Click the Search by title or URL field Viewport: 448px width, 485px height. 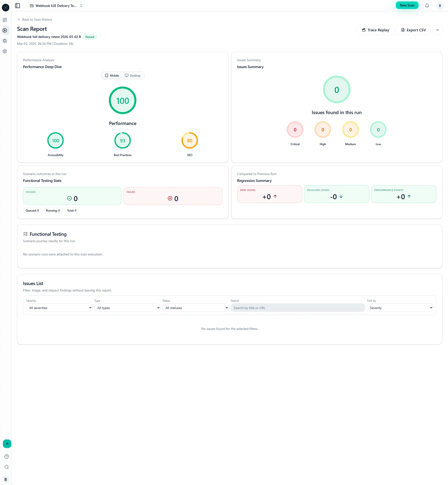coord(298,308)
